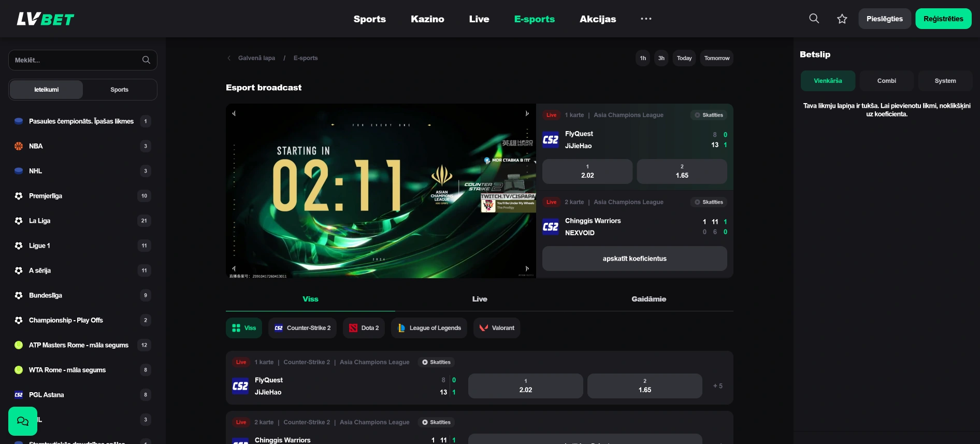Filter events to Today
The width and height of the screenshot is (980, 444).
coord(684,58)
